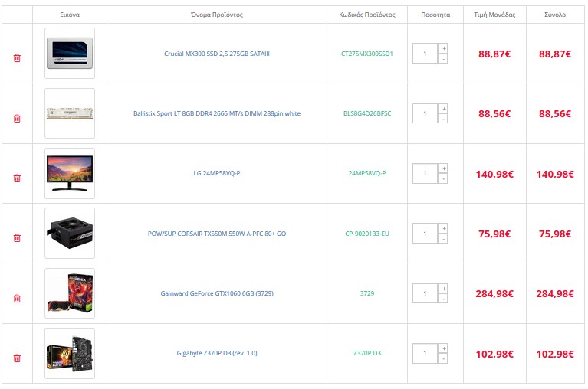Open Gigabyte Z370P D3 (rev. 1.0) link
Viewport: 588px width, 389px height.
tap(217, 353)
